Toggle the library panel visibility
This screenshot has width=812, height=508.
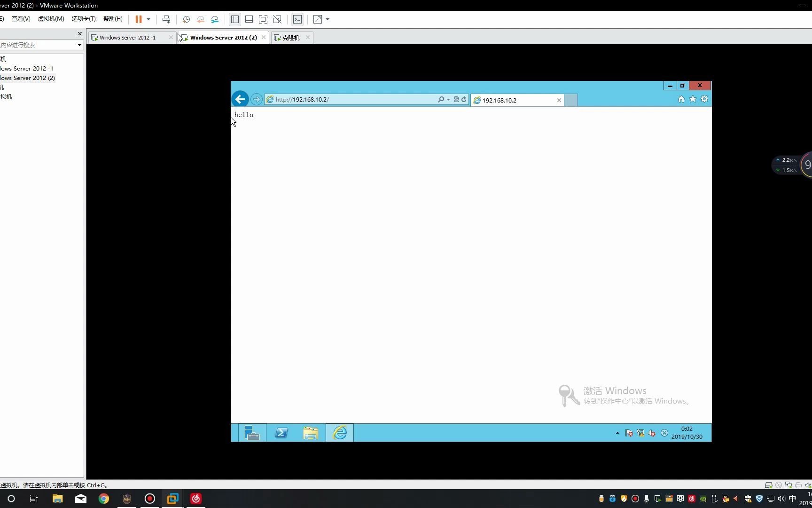(235, 19)
